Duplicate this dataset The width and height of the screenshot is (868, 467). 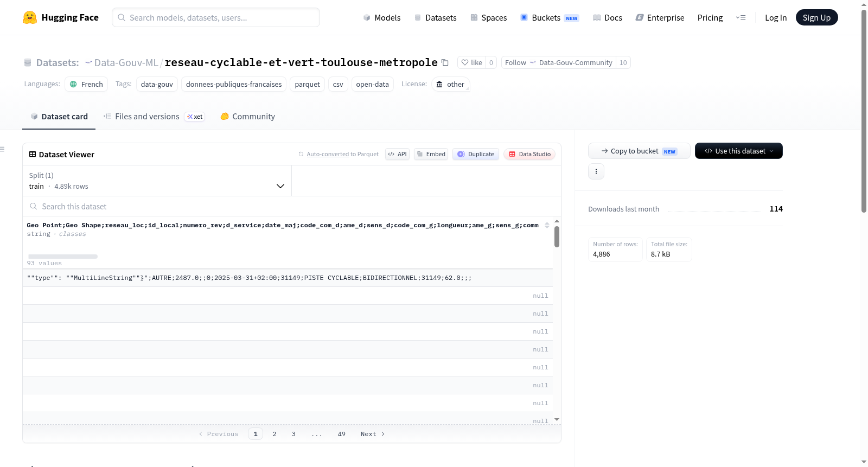476,154
